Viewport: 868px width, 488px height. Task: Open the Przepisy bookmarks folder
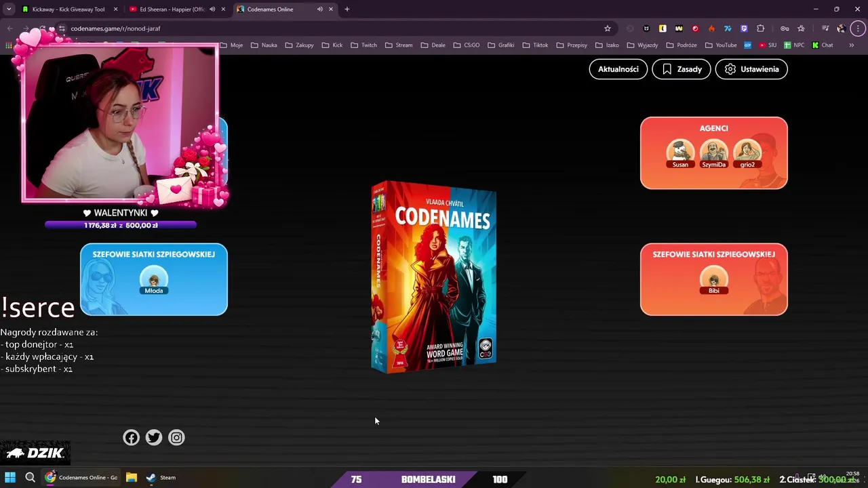[572, 45]
